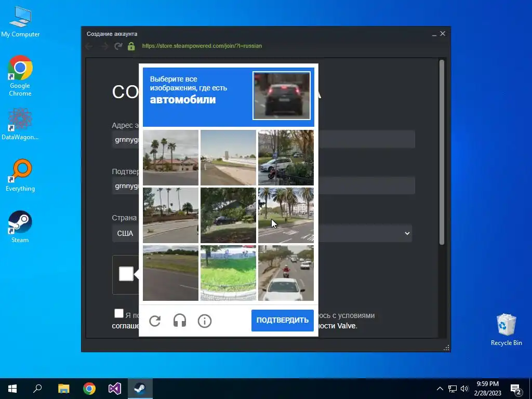532x399 pixels.
Task: Click the ПОДТВЕРДИТЬ button
Action: (x=282, y=320)
